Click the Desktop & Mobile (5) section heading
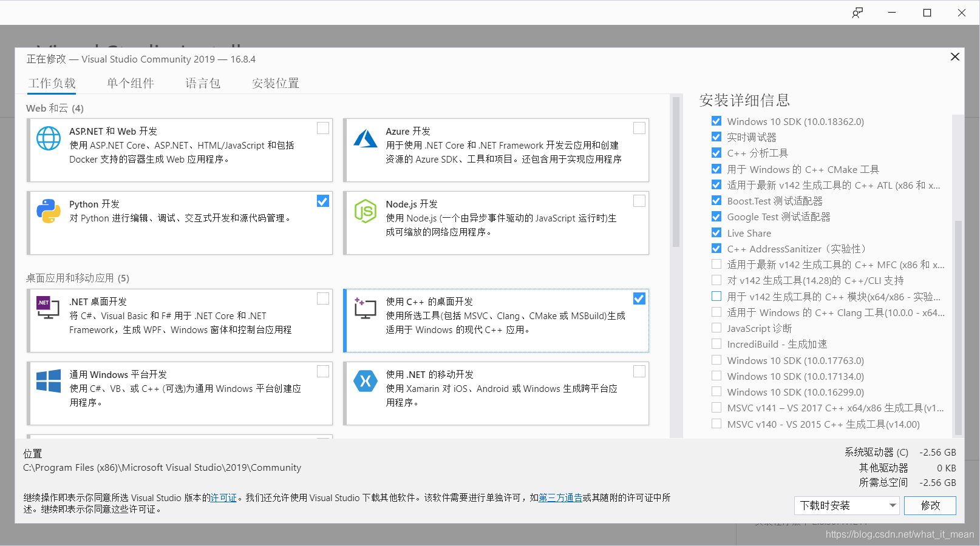This screenshot has height=546, width=980. (77, 278)
